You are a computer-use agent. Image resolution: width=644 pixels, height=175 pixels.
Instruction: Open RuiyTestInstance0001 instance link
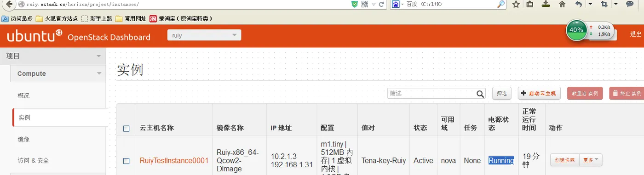point(174,160)
